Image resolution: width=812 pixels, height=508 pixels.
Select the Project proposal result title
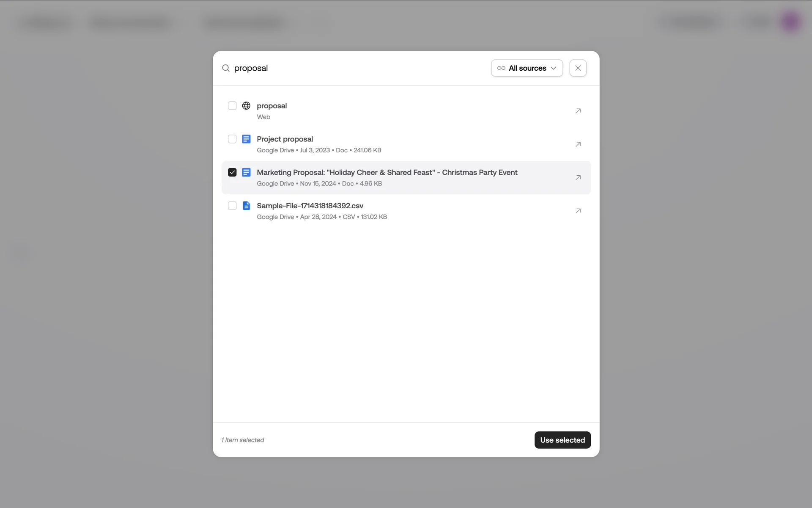tap(285, 139)
